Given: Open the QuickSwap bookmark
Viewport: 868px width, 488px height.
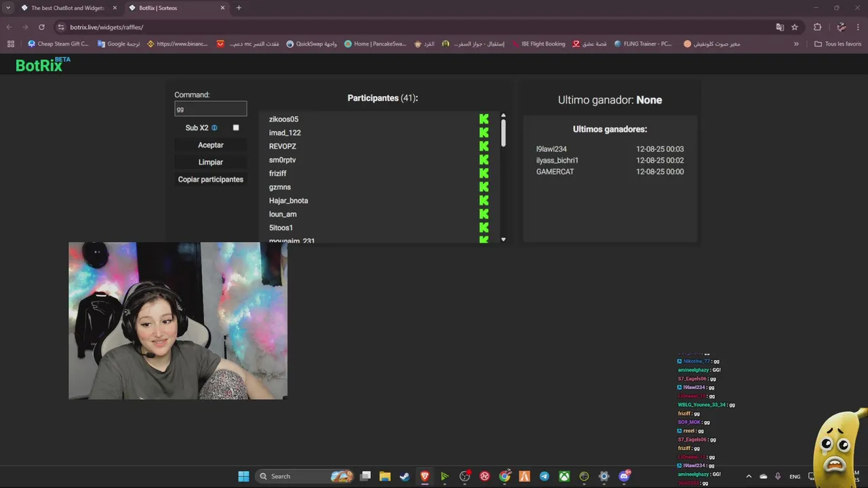Looking at the screenshot, I should (311, 44).
